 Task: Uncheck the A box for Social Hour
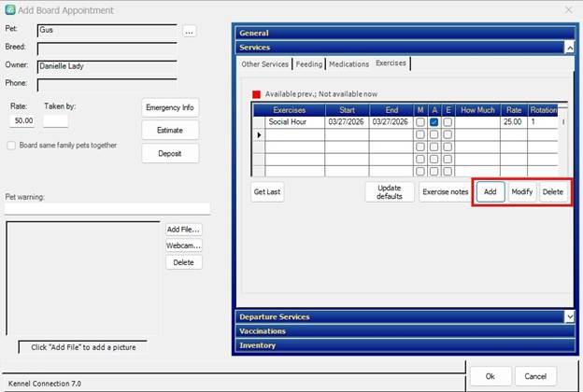[x=434, y=122]
